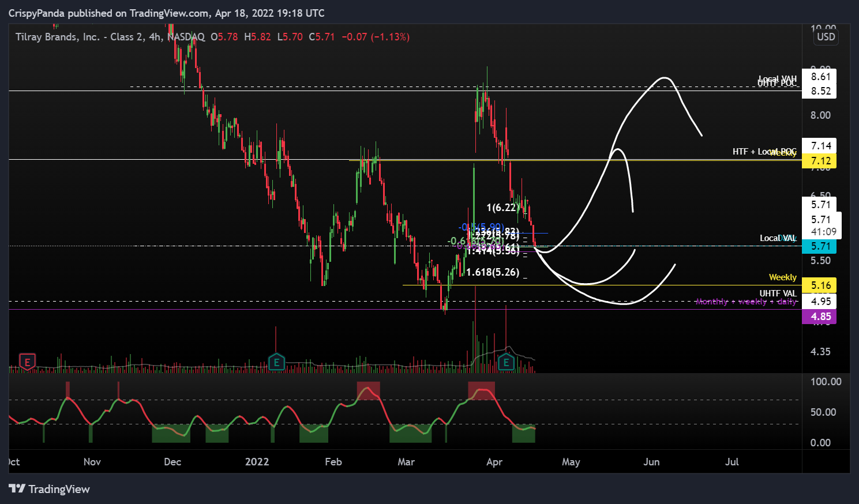Open the teal earnings marker near April
This screenshot has width=859, height=504.
pyautogui.click(x=507, y=362)
